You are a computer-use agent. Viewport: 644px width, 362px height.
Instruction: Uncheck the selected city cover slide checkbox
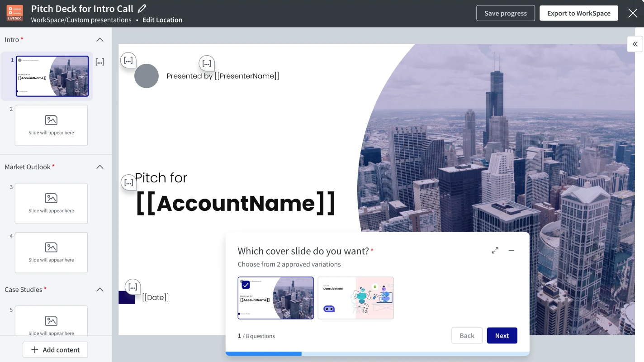[246, 285]
